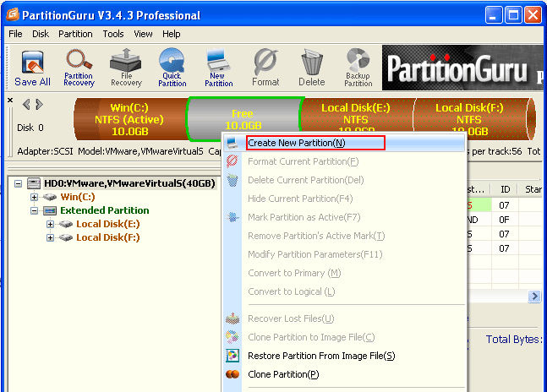Click the 0F ID table cell

[505, 220]
